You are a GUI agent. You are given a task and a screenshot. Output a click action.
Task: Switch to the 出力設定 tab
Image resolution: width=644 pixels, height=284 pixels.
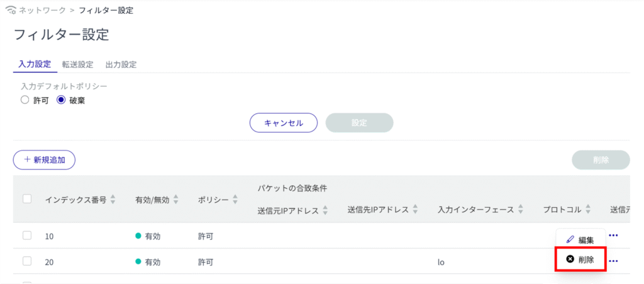click(121, 64)
